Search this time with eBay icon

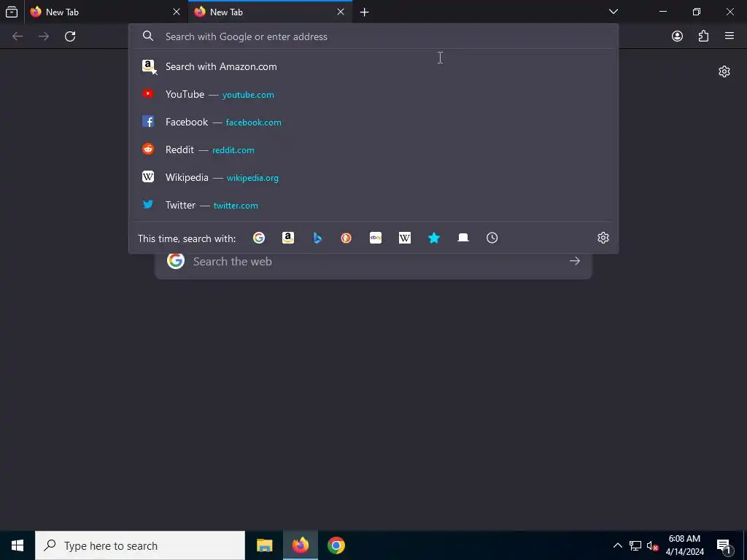(x=376, y=238)
